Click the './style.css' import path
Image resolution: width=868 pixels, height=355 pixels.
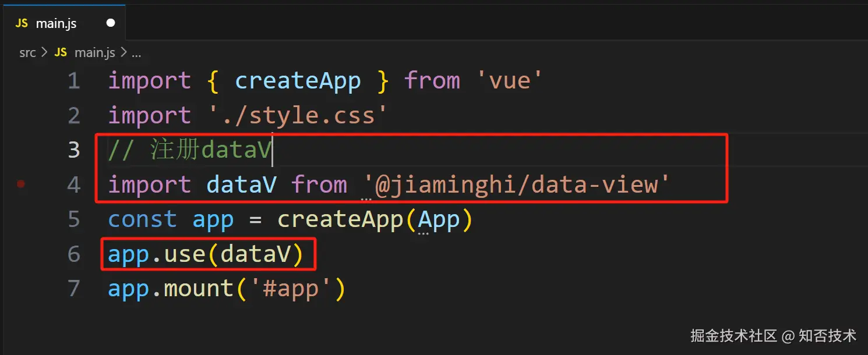tap(298, 115)
